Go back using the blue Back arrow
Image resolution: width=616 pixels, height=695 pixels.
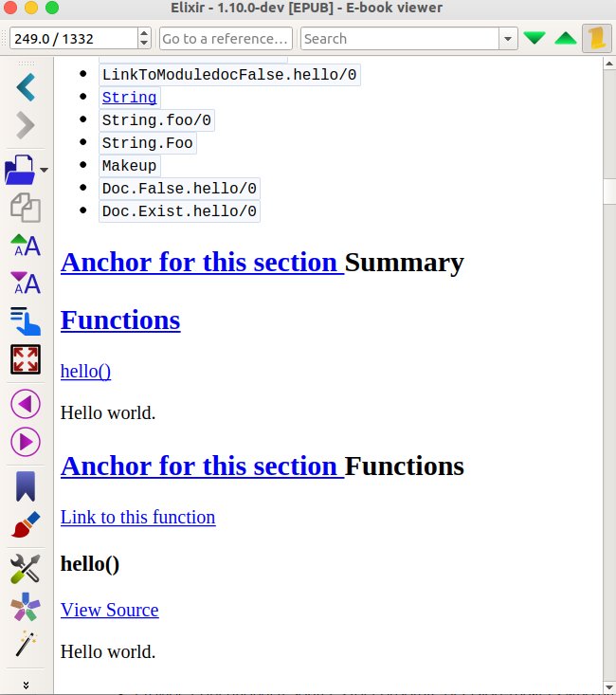[x=26, y=87]
